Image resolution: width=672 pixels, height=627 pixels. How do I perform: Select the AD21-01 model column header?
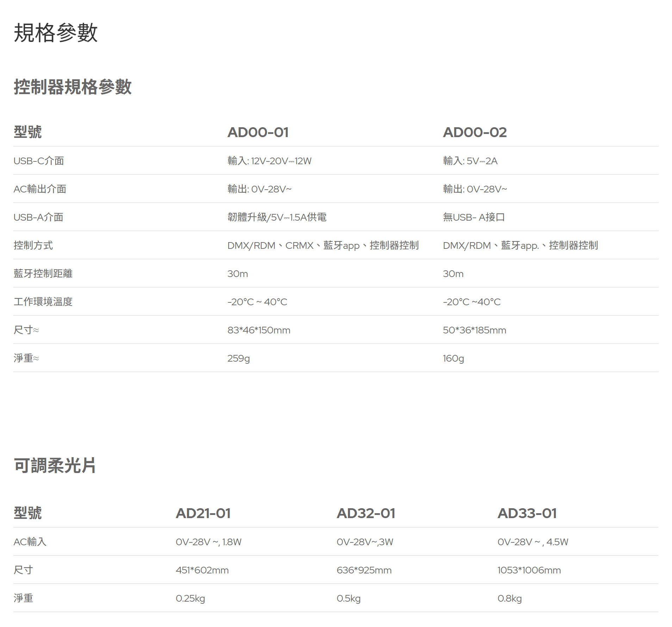(x=203, y=514)
